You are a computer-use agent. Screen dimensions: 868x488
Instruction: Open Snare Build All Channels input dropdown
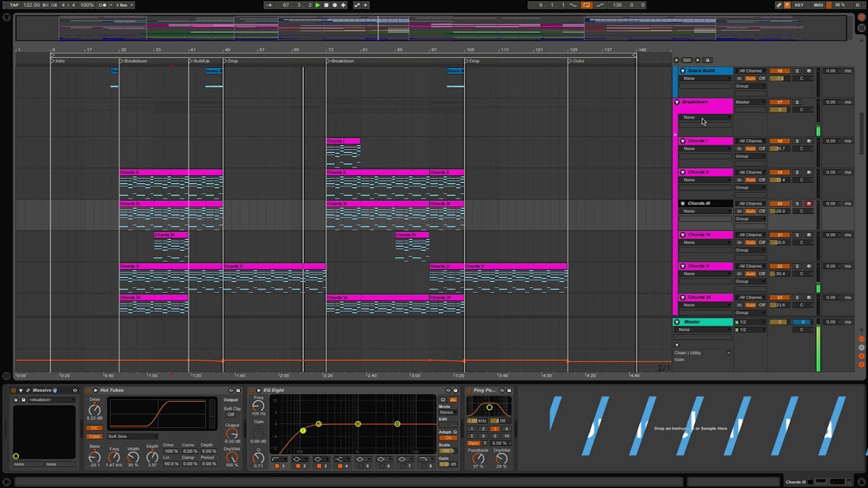click(x=751, y=70)
